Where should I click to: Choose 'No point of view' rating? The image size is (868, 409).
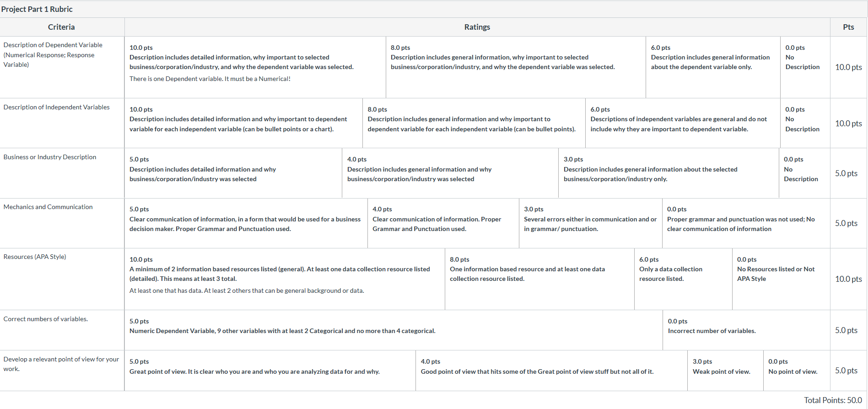coord(797,371)
